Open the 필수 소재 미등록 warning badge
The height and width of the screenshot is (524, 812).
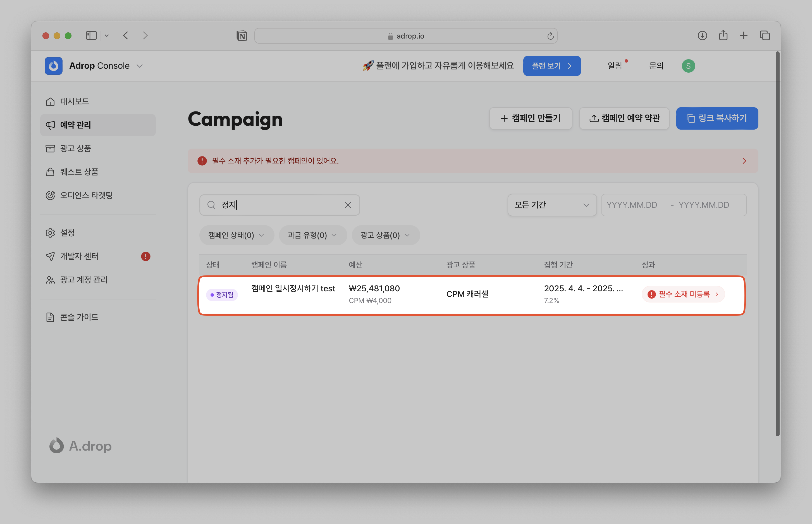(683, 294)
